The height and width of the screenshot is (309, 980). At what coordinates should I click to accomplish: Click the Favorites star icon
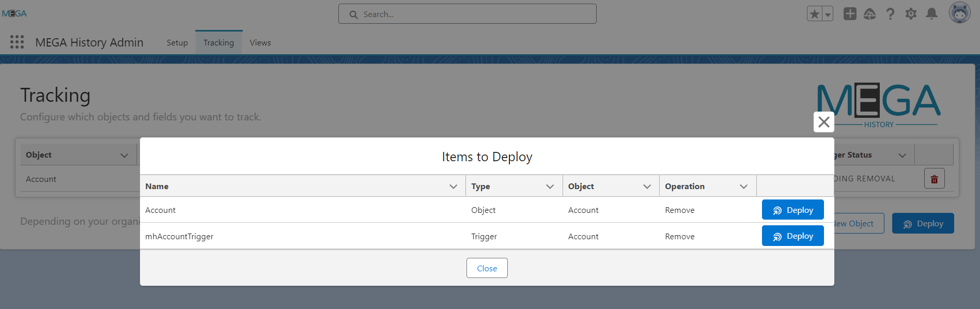[815, 14]
